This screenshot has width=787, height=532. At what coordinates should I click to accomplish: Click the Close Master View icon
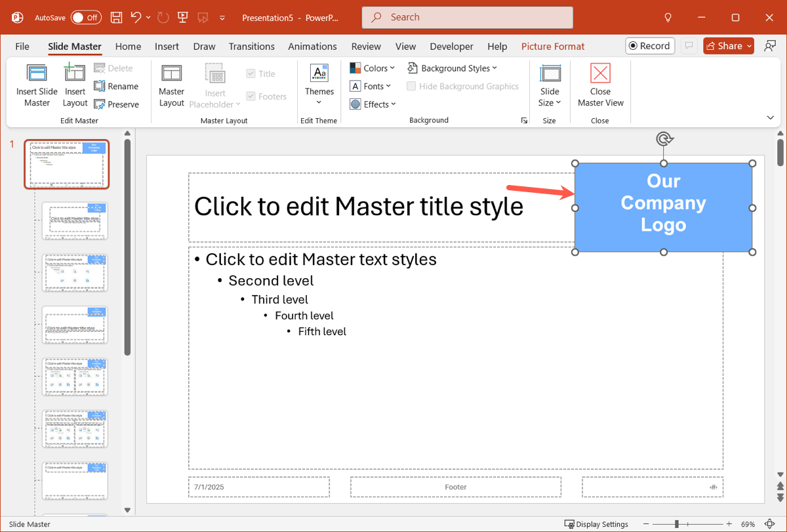pos(600,73)
